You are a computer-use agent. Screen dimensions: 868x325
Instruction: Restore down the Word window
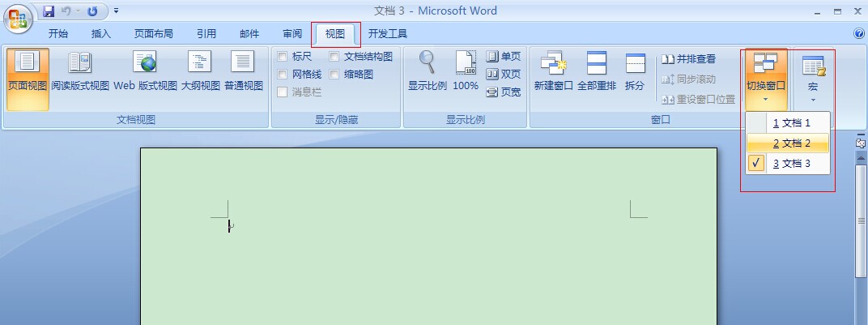pos(837,11)
